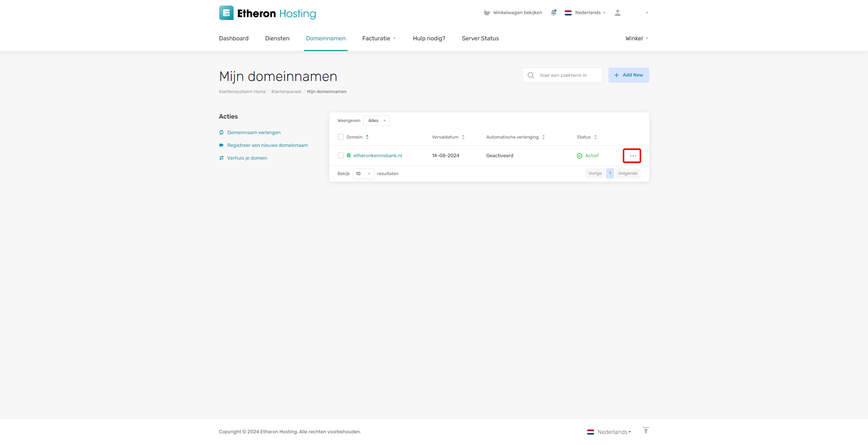
Task: Click the notification bell icon
Action: click(x=553, y=13)
